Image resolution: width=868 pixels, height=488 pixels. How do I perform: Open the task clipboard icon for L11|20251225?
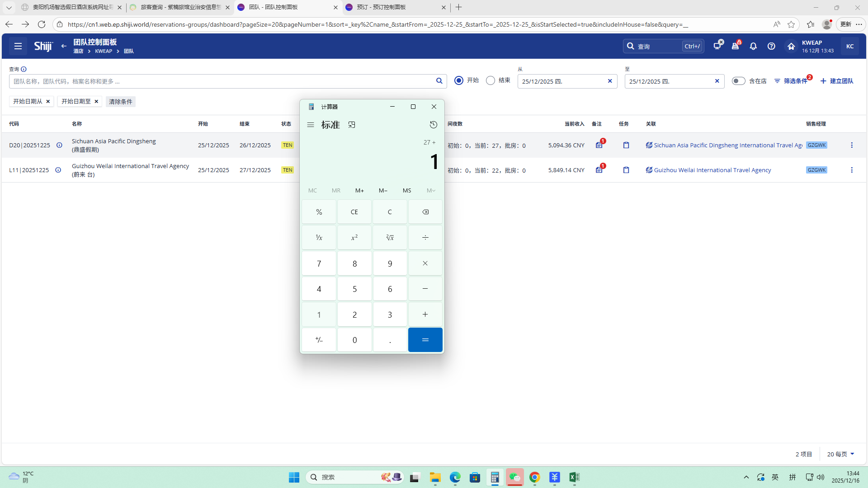pos(626,170)
